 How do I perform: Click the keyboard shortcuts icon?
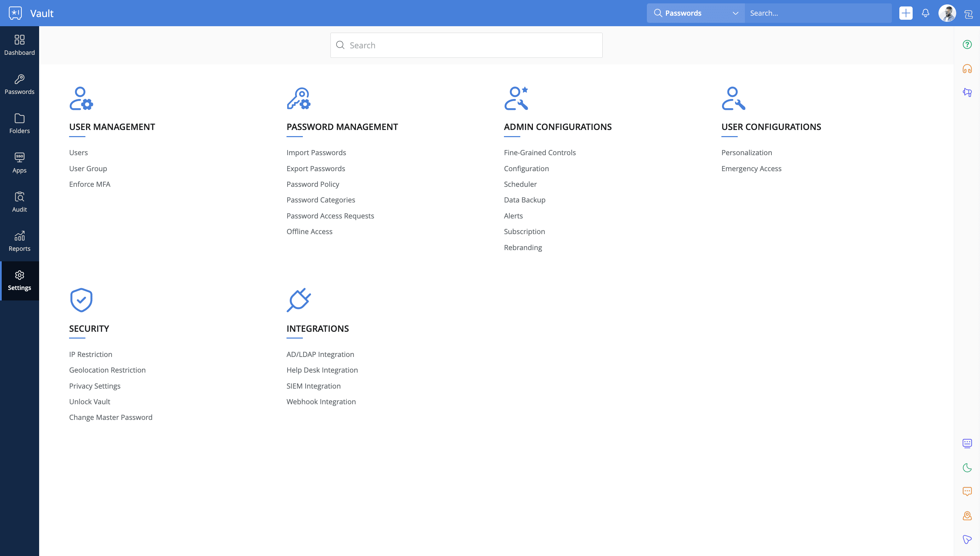pos(967,443)
